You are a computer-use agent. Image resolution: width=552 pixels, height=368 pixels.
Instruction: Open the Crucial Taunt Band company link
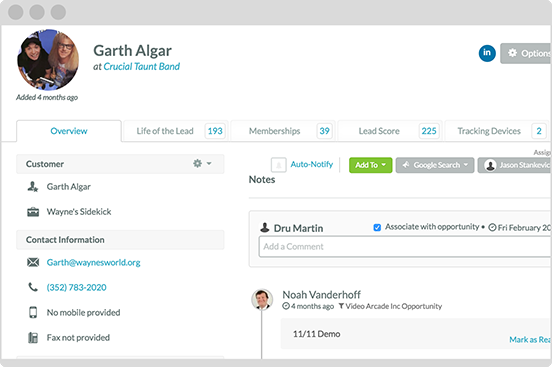pyautogui.click(x=142, y=67)
